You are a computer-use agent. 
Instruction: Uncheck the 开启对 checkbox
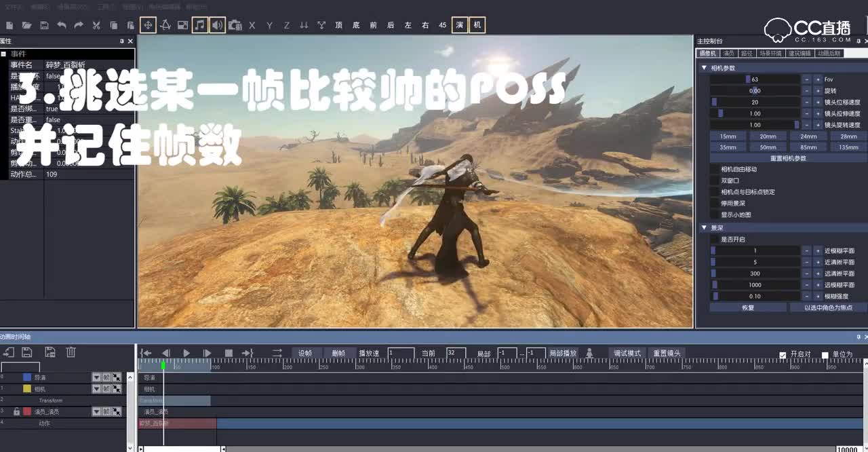coord(783,355)
